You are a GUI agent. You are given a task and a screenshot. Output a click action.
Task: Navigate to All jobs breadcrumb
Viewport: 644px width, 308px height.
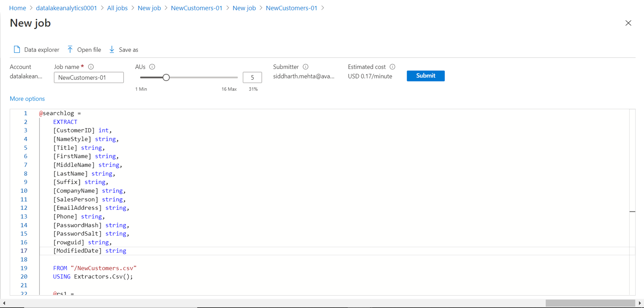(x=117, y=8)
